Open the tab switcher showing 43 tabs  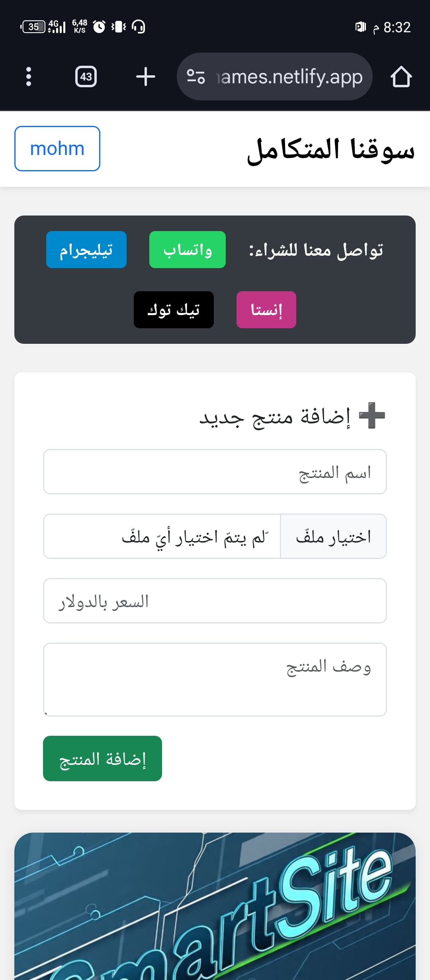coord(86,76)
